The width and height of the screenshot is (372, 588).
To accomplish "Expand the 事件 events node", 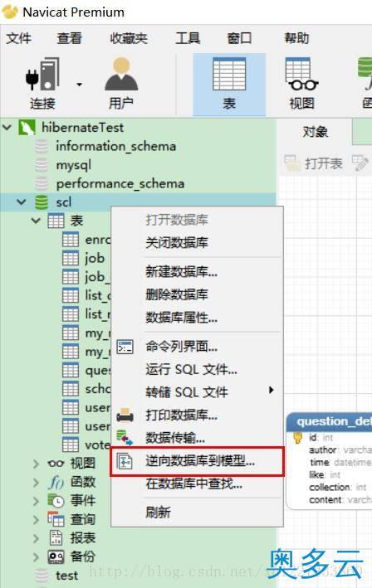I will pos(36,501).
